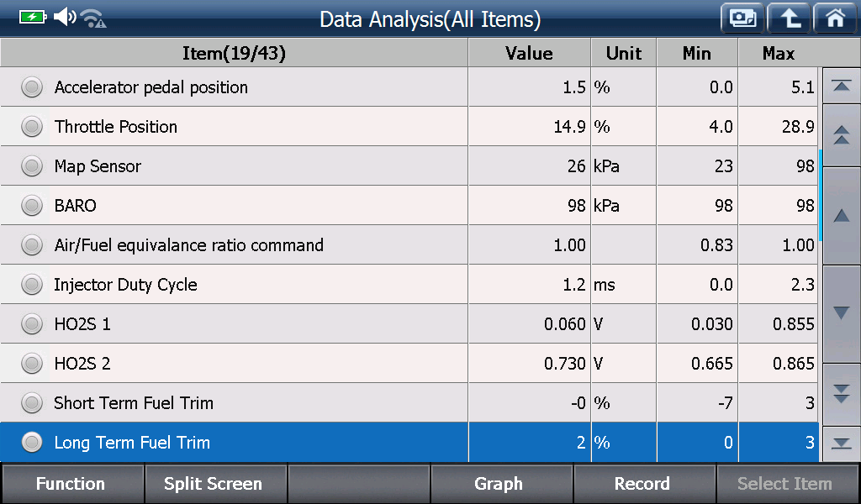This screenshot has height=504, width=861.
Task: Jump to bottom of the list arrow
Action: [x=841, y=444]
